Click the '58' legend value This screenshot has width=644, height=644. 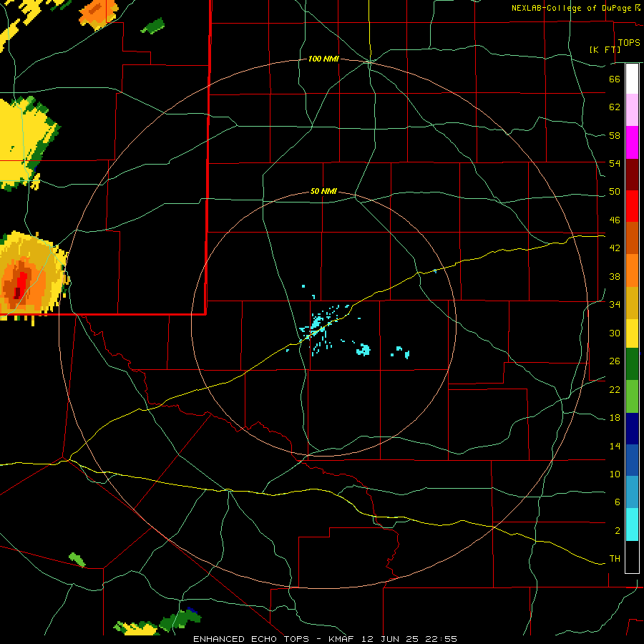tap(615, 135)
